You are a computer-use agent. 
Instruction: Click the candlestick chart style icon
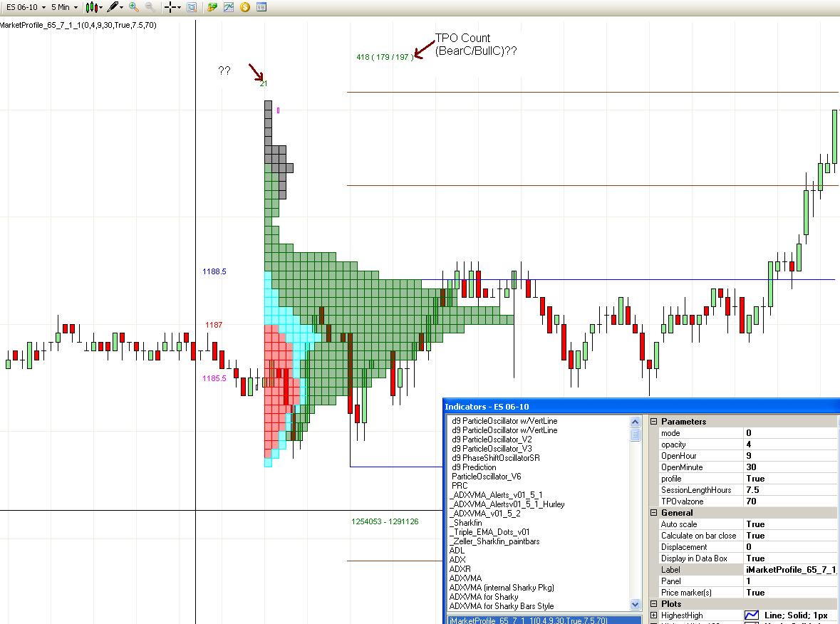click(92, 7)
